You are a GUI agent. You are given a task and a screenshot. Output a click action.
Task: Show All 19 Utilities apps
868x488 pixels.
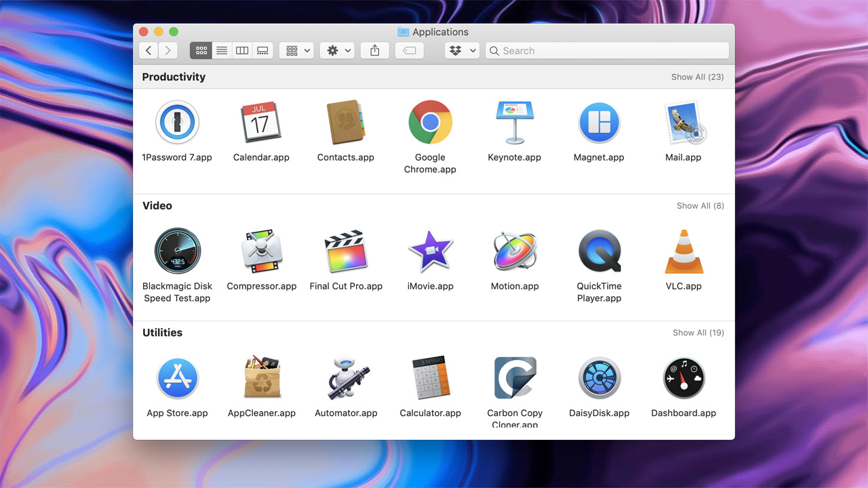(698, 333)
